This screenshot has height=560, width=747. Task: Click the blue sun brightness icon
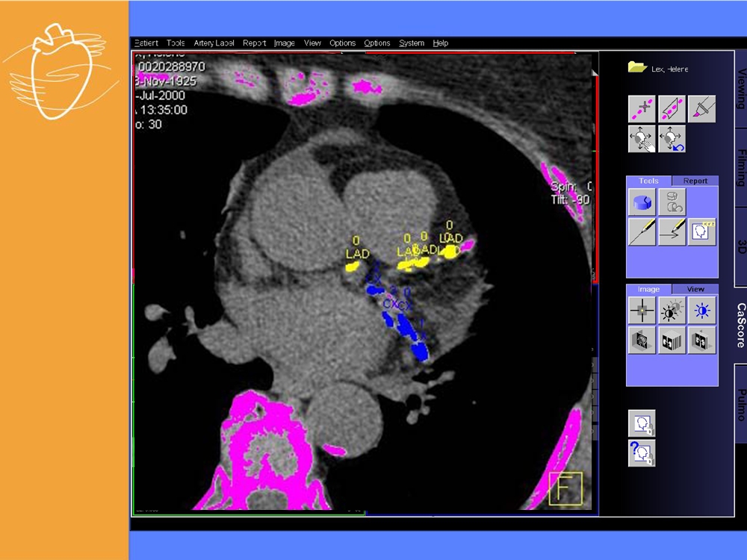tap(701, 311)
